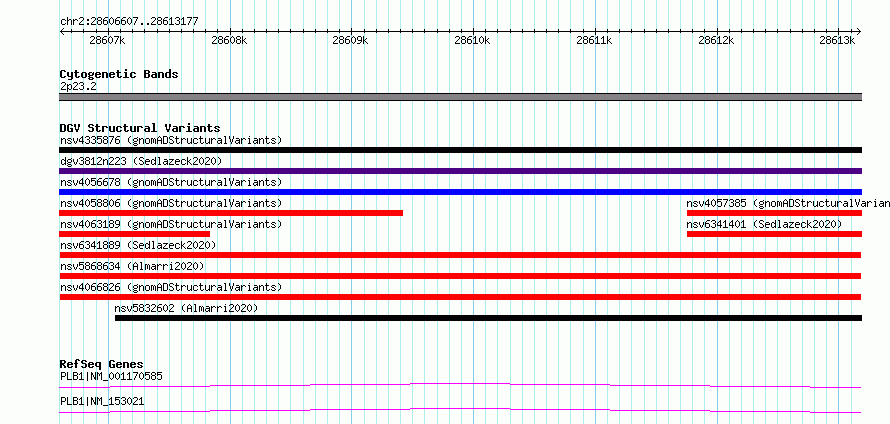
Task: Click the nsv6341889 (Sedlazeck2020) label
Action: tap(138, 245)
